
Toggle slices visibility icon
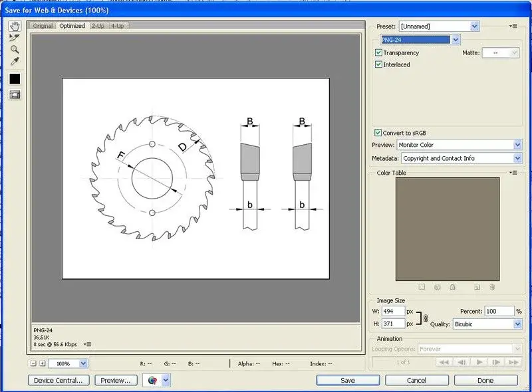[x=15, y=94]
